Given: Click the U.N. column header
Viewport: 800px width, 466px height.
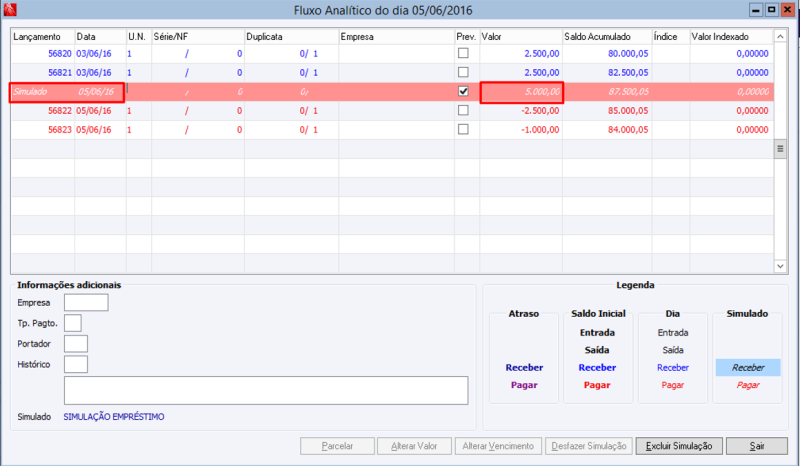Looking at the screenshot, I should tap(139, 37).
